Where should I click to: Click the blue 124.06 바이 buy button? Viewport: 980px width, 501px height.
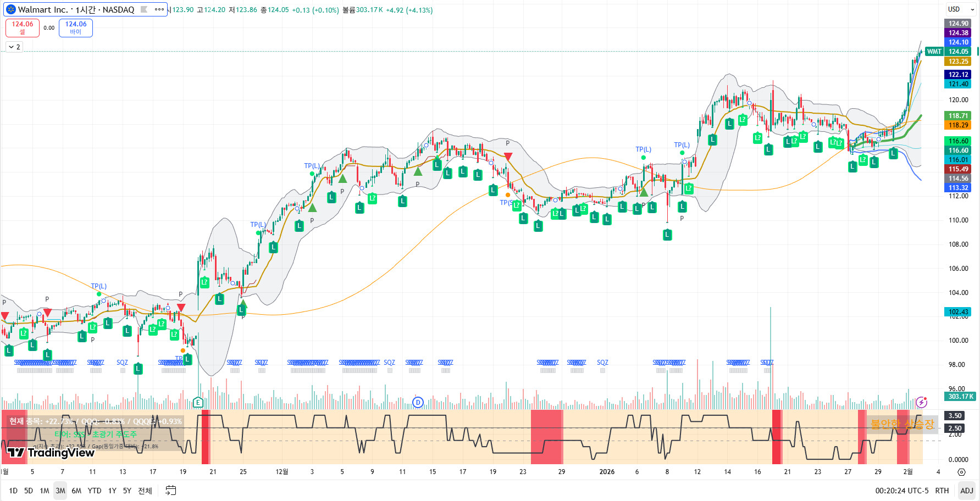tap(76, 27)
